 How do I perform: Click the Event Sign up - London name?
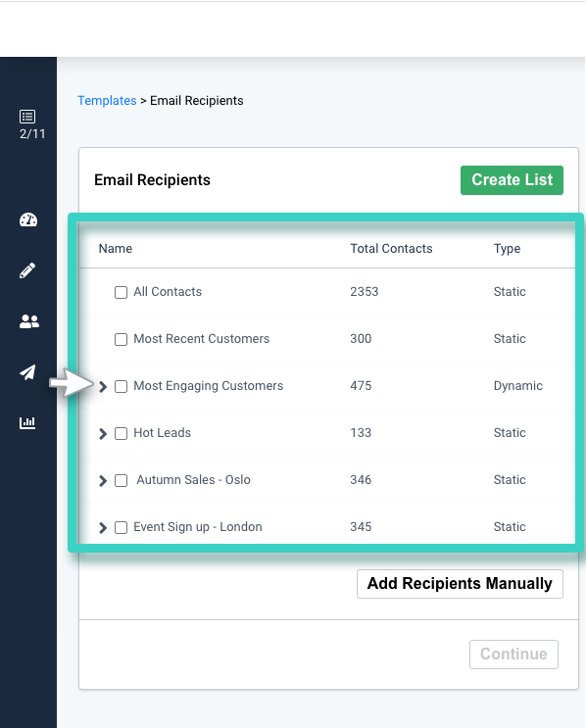(x=198, y=527)
